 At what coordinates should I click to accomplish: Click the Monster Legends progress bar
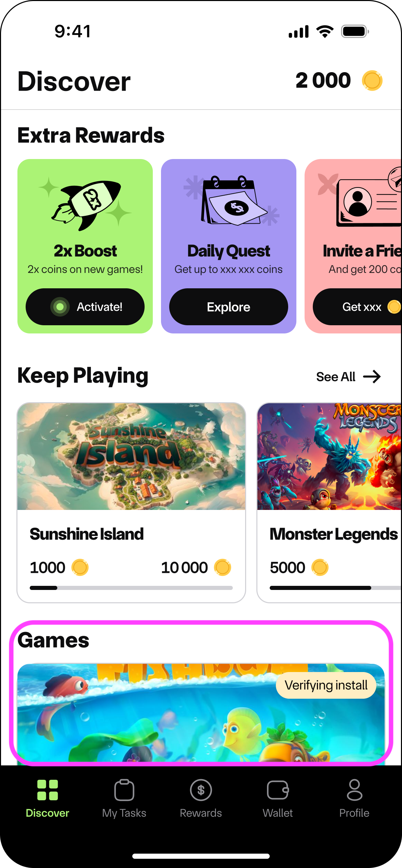point(336,588)
